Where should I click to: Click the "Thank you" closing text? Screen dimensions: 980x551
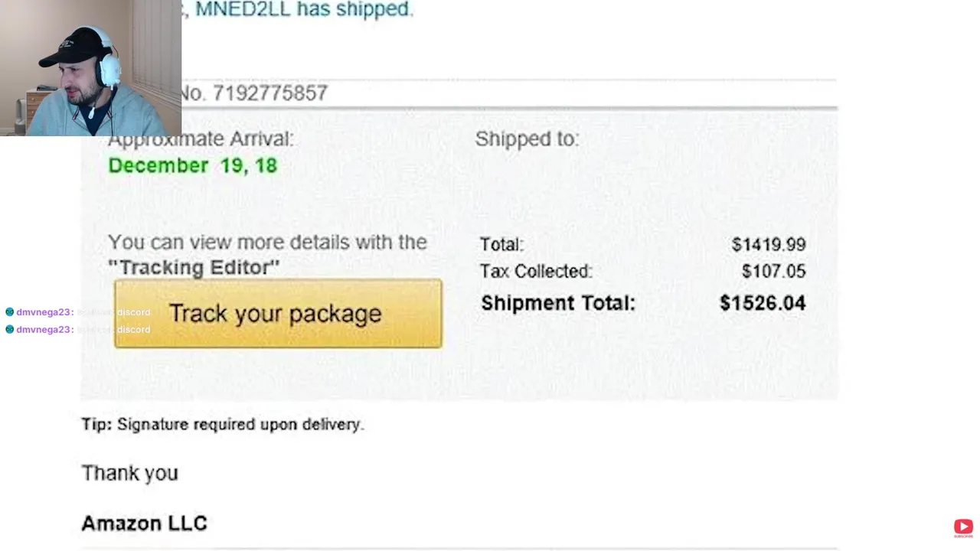129,474
